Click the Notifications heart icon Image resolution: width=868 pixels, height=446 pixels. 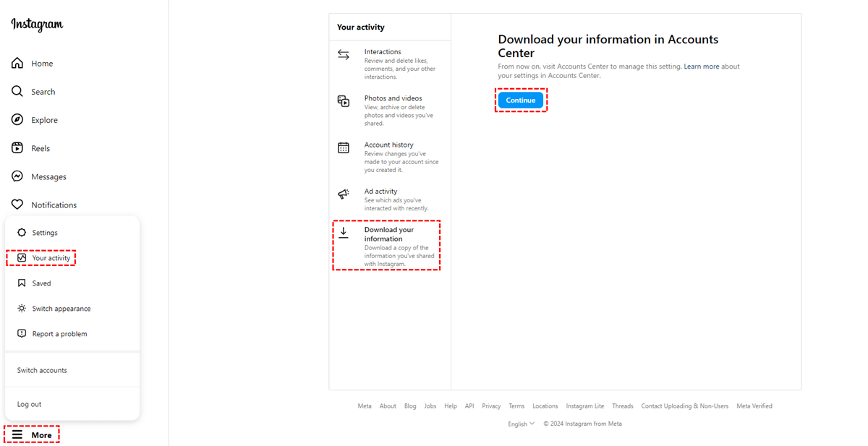tap(17, 205)
